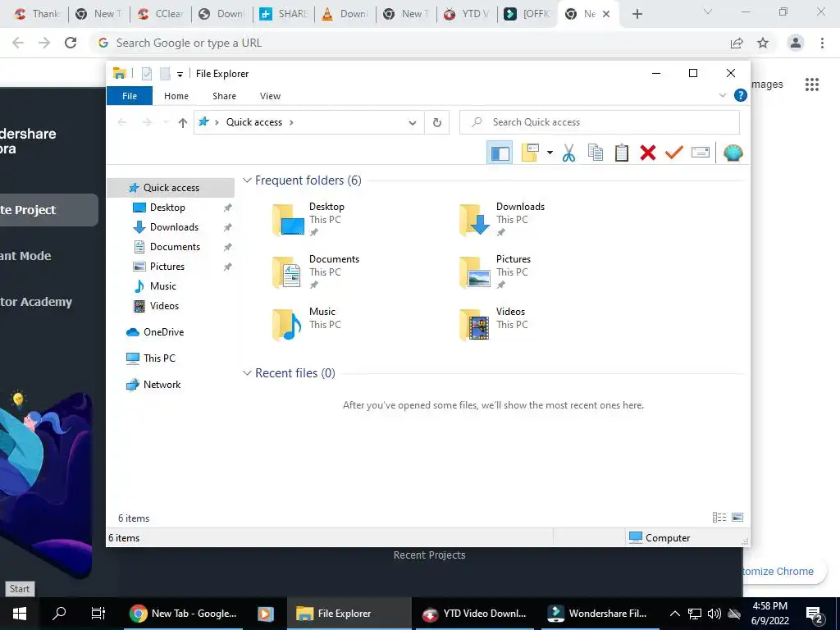This screenshot has height=630, width=840.
Task: Select This PC in navigation pane
Action: pyautogui.click(x=159, y=358)
